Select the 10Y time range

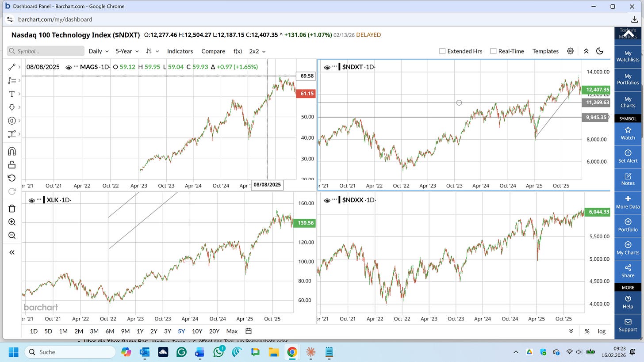pos(197,331)
